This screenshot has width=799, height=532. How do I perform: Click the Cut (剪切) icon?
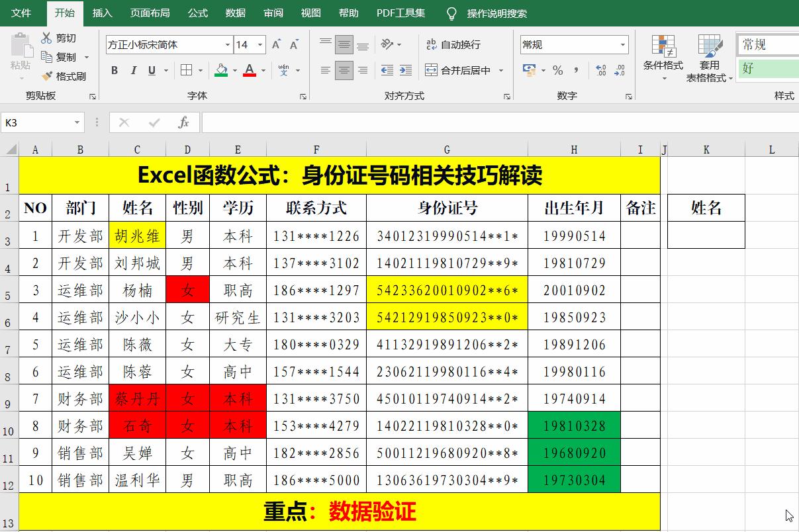(x=46, y=38)
